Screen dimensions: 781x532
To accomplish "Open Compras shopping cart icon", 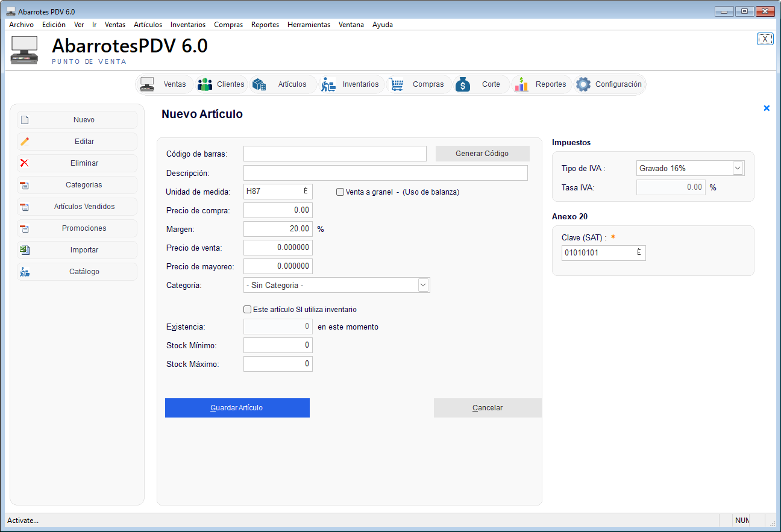I will (396, 84).
